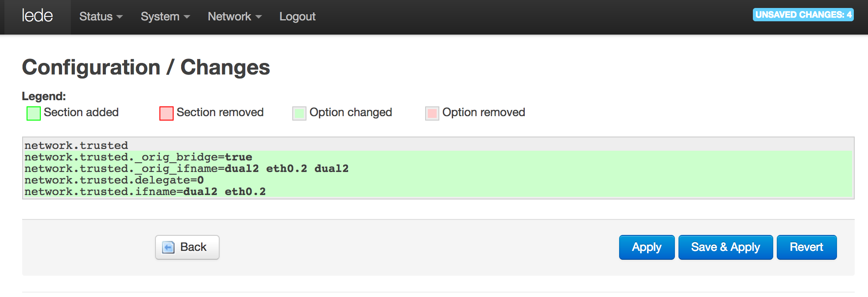868x297 pixels.
Task: Click the Logout menu item
Action: coord(297,16)
